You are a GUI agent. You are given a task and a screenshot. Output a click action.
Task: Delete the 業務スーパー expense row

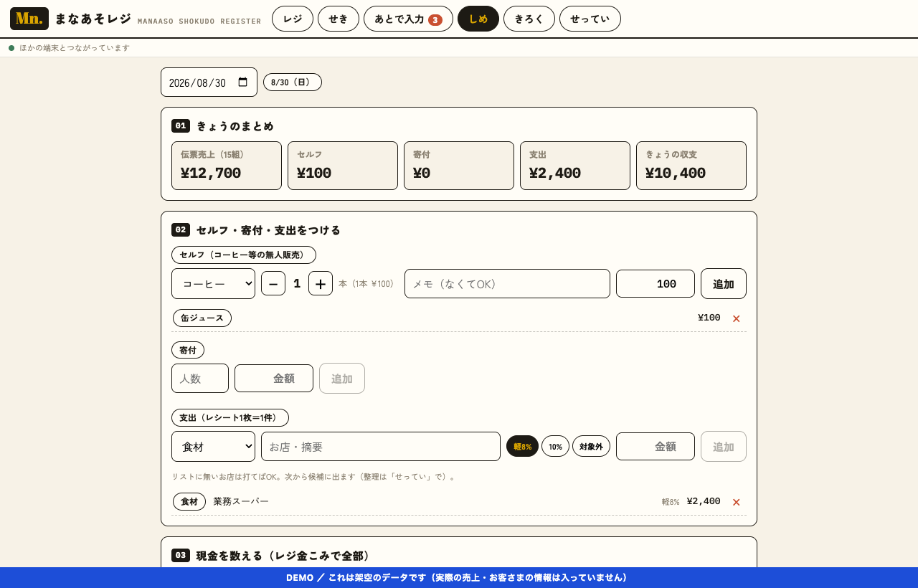tap(736, 502)
